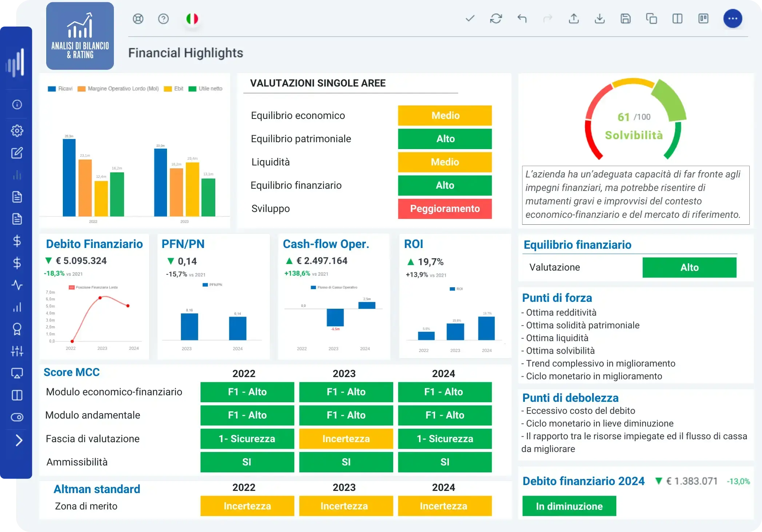
Task: Expand the sidebar with chevron arrow
Action: click(19, 440)
